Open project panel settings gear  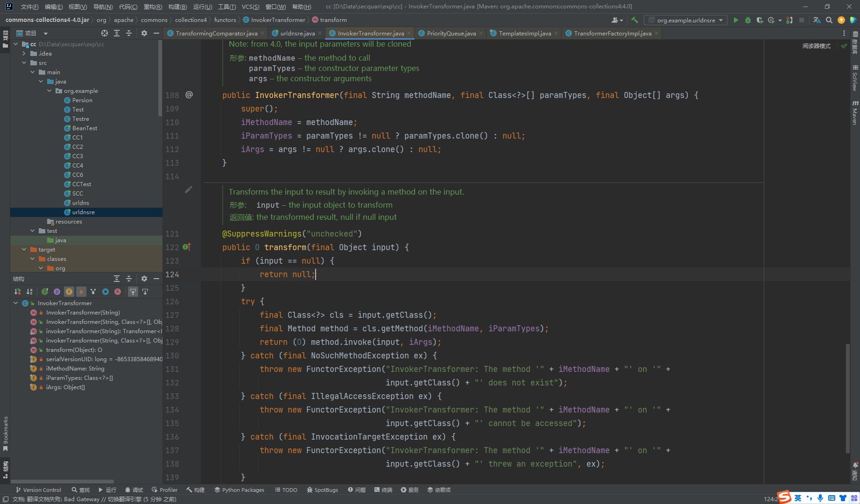[144, 33]
